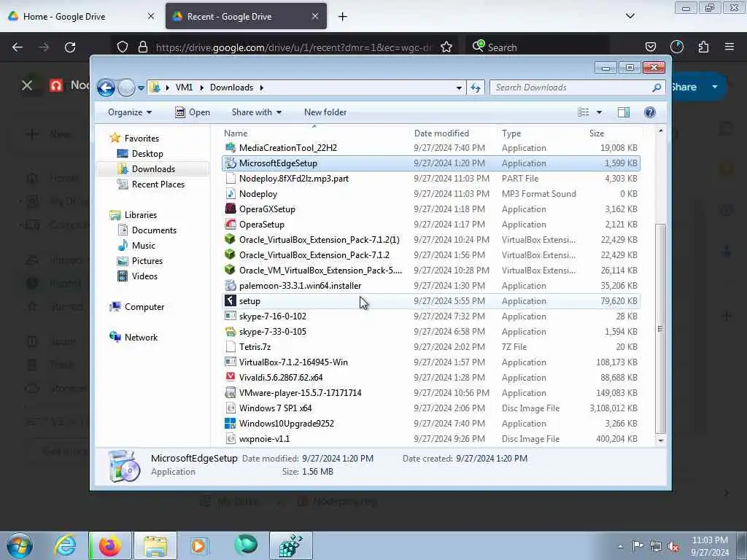Open Explorer help icon

tap(650, 112)
